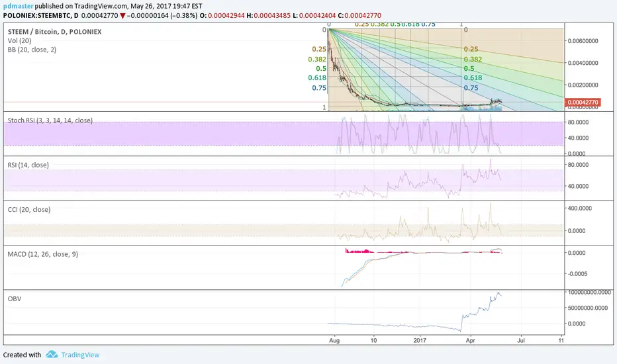
Task: Click the 11 marker on time axis
Action: pyautogui.click(x=561, y=340)
